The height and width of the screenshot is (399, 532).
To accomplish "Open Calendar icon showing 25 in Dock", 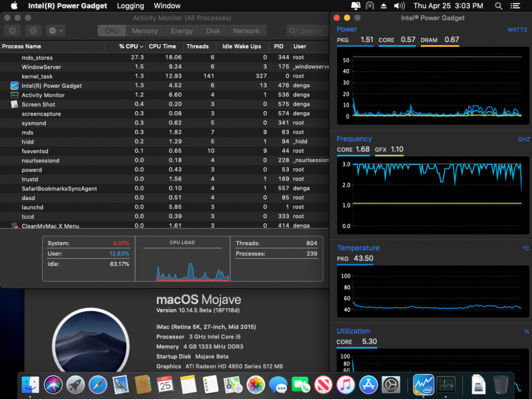I will coord(165,385).
